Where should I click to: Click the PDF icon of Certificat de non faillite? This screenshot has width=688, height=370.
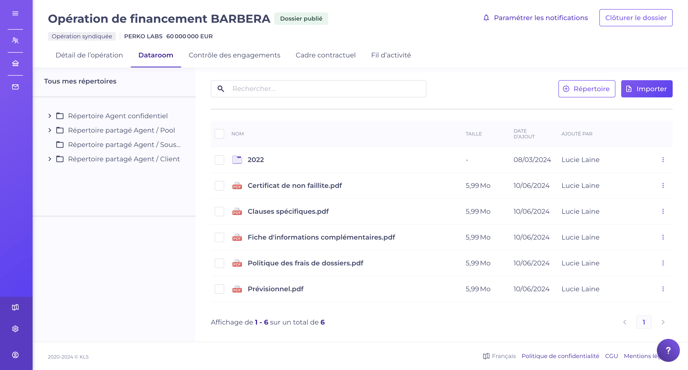click(237, 186)
